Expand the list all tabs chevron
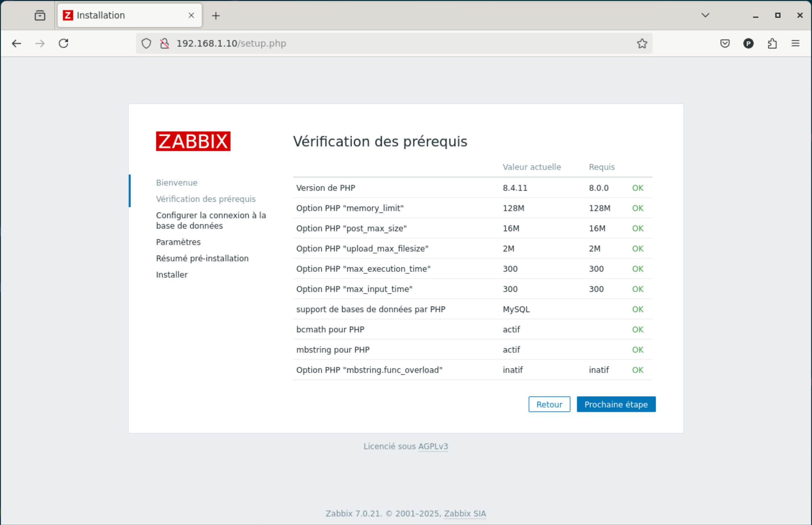This screenshot has width=812, height=525. pos(705,15)
